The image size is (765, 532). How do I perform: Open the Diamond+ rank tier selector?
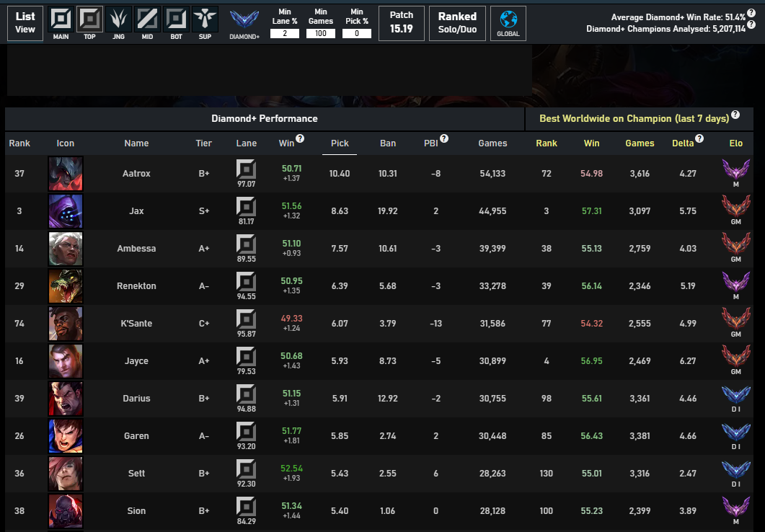click(x=244, y=23)
